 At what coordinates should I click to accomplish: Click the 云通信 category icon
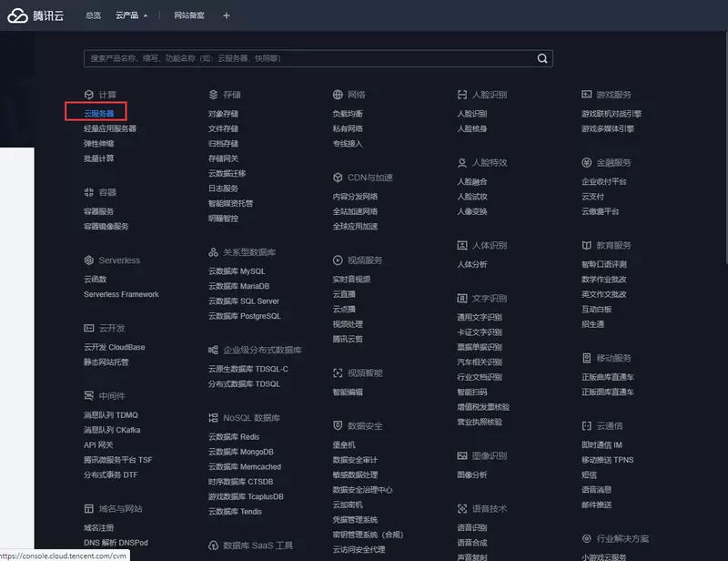[x=586, y=426]
